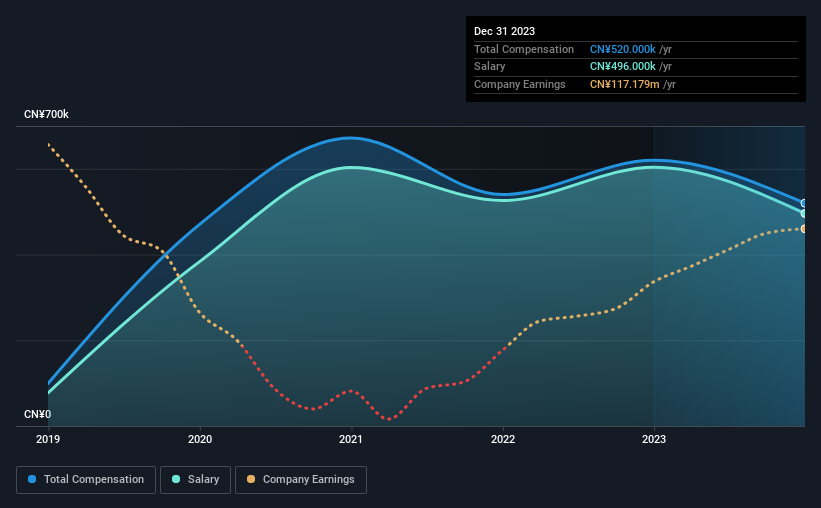Click the CN¥700k y-axis label

[46, 114]
